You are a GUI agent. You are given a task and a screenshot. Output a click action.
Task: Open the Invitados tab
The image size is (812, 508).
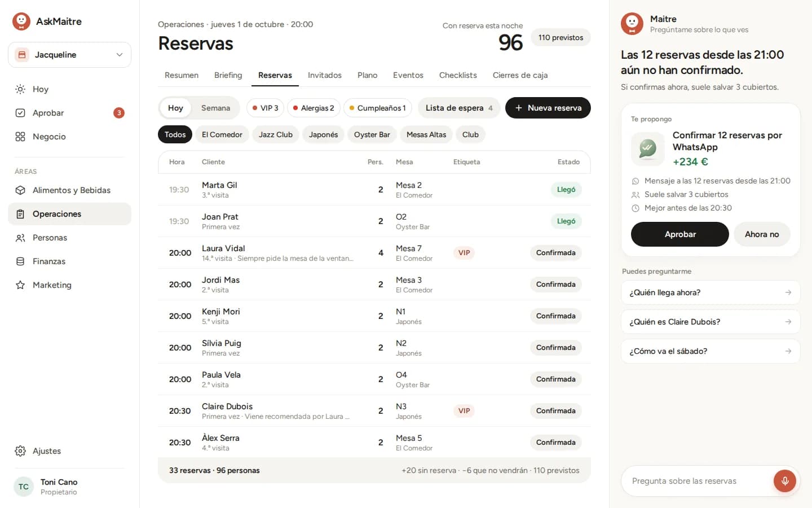pyautogui.click(x=325, y=75)
